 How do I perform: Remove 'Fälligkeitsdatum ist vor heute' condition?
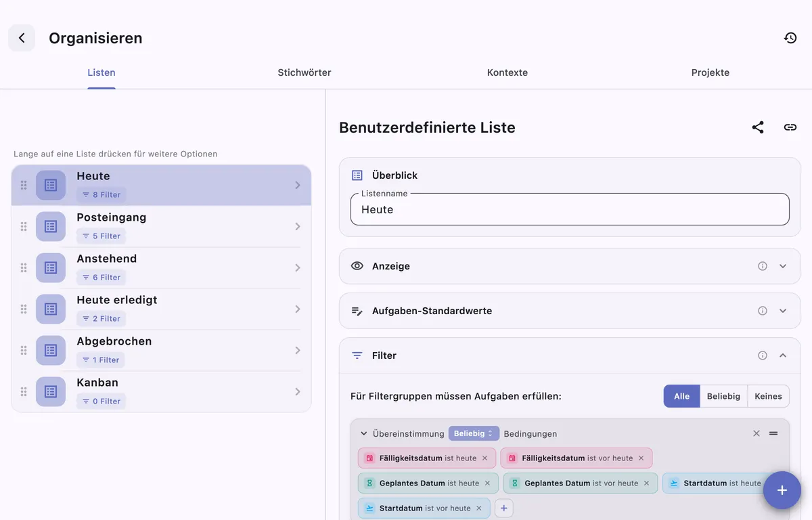[641, 458]
